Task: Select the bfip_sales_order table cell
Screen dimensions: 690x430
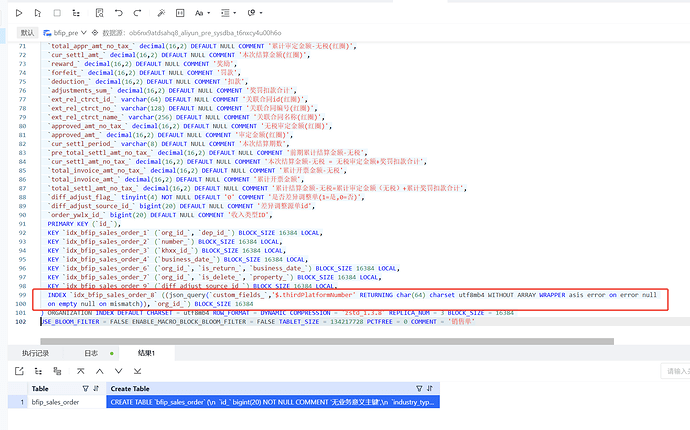Action: (66, 402)
